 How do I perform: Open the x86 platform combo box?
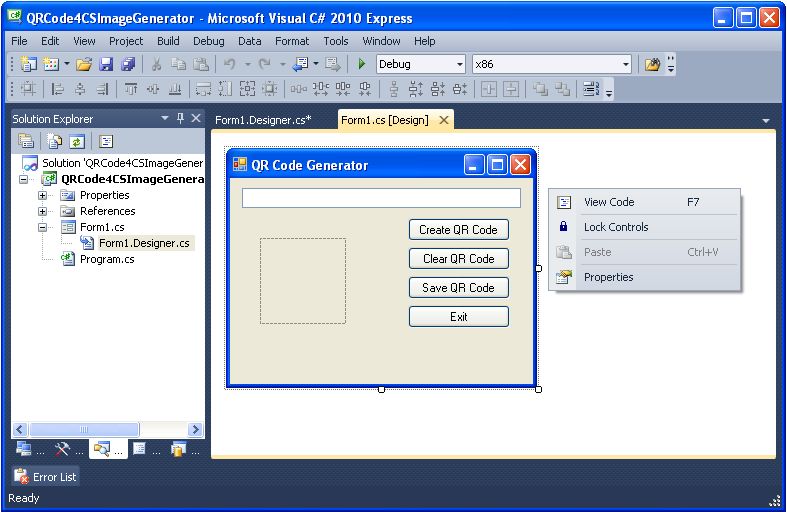coord(551,64)
